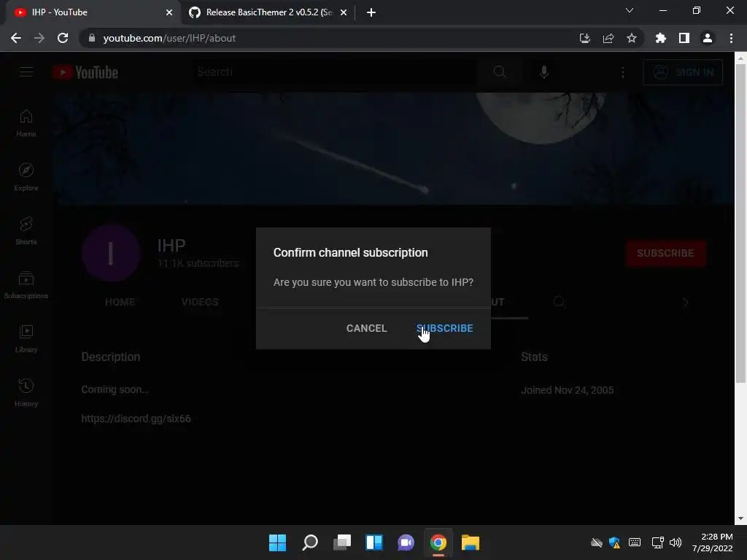Click the scrollbar down arrow
Viewport: 747px width, 560px height.
740,518
